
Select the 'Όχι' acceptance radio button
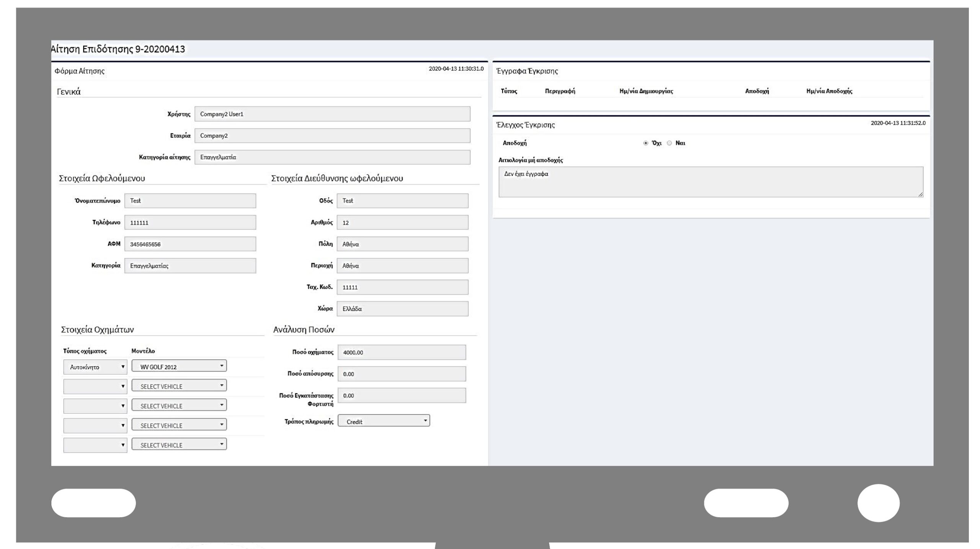pyautogui.click(x=646, y=143)
